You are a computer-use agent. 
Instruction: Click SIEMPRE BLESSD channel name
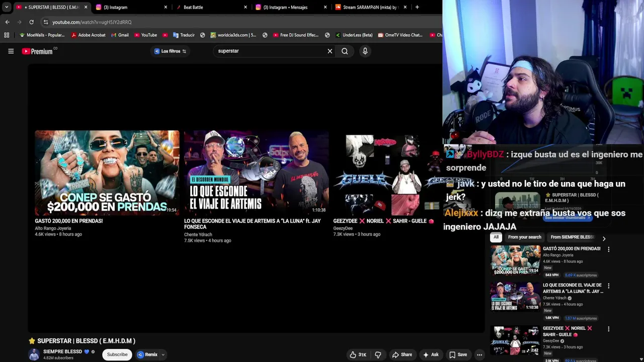click(x=62, y=351)
